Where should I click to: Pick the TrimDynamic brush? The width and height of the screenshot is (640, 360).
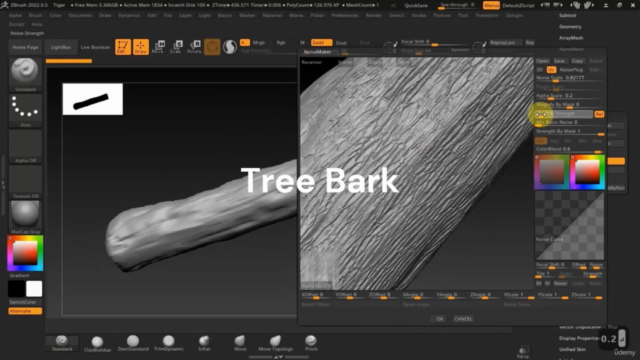point(169,343)
